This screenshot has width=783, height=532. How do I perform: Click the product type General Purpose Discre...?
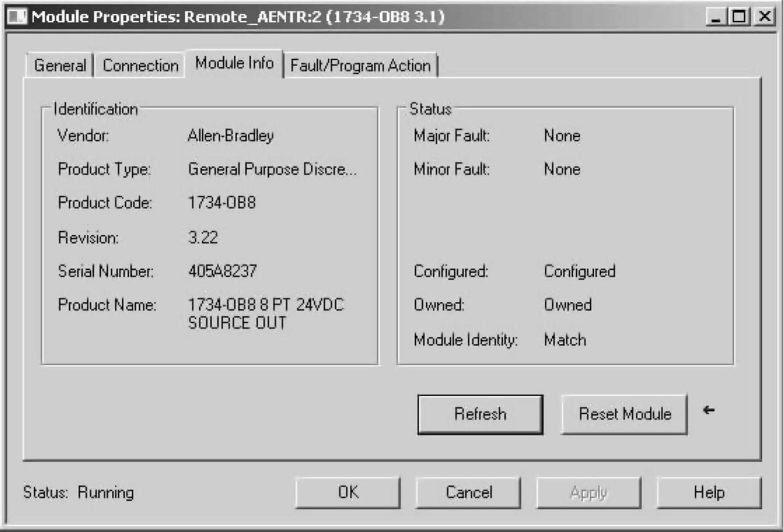point(272,169)
